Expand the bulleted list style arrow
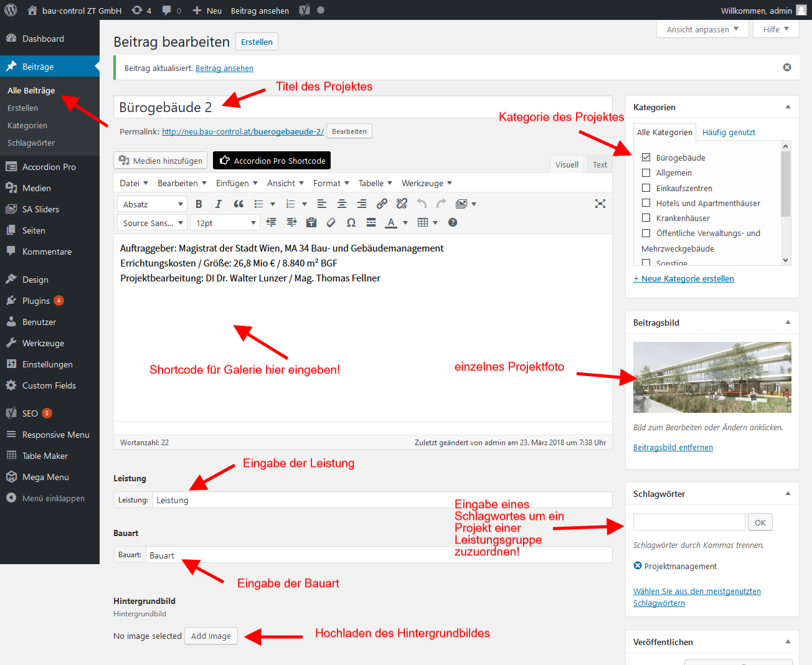 point(273,204)
